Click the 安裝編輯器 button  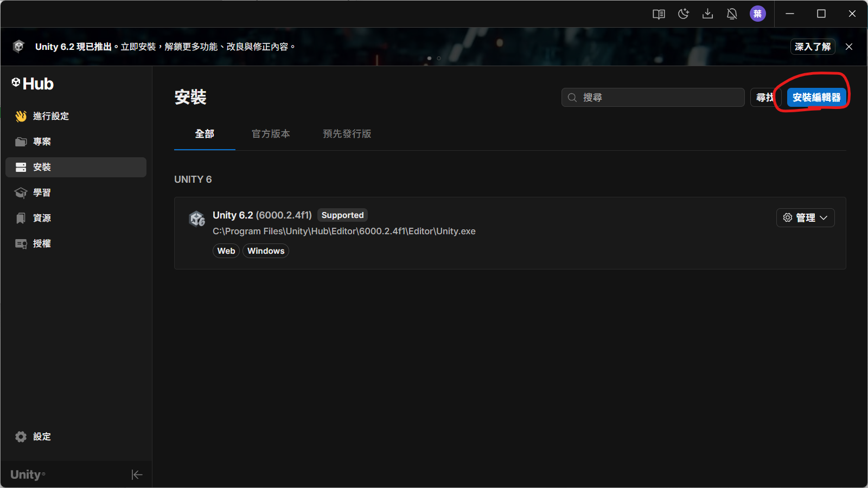(x=816, y=98)
